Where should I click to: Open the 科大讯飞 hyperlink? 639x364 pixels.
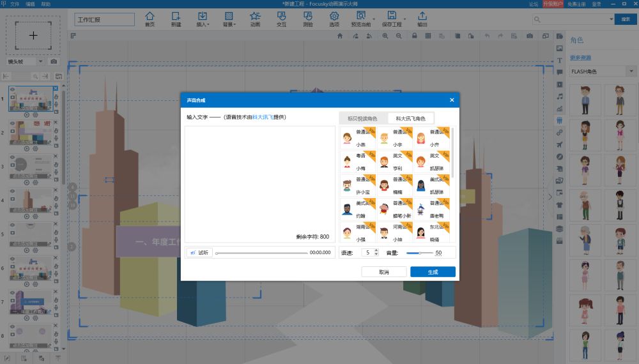pyautogui.click(x=263, y=117)
